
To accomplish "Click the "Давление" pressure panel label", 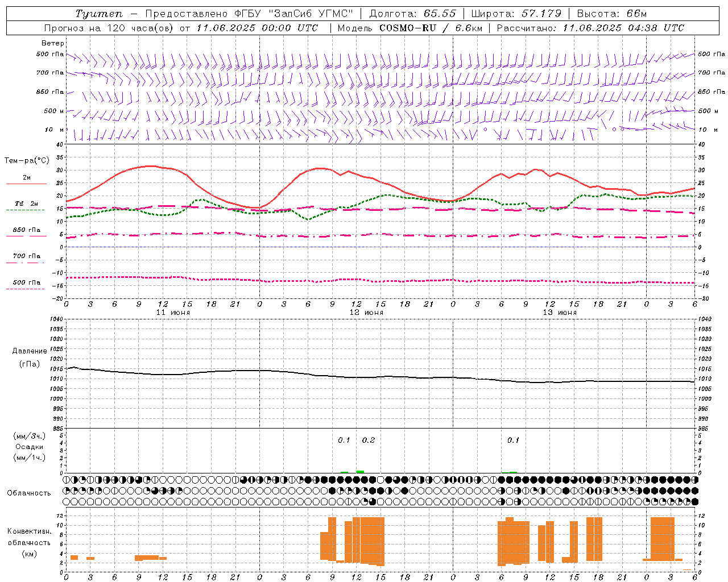I will pos(29,351).
